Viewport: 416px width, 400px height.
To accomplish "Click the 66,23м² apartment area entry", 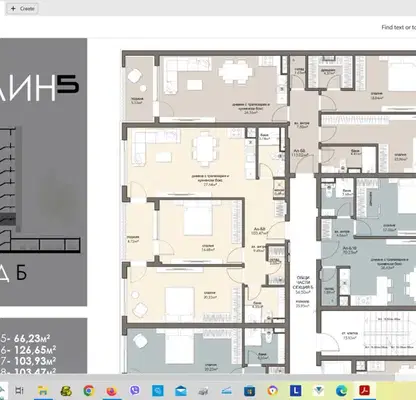I will coord(26,339).
